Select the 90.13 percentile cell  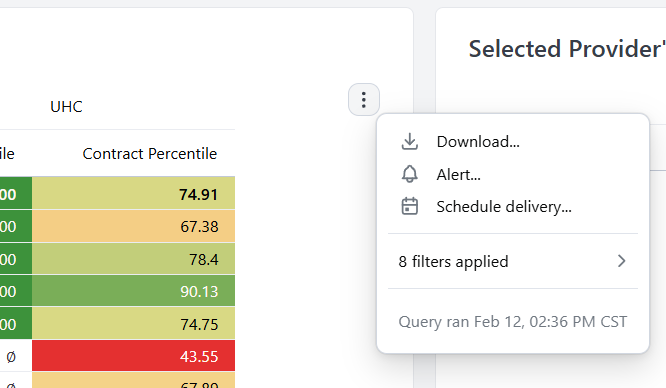tap(133, 291)
